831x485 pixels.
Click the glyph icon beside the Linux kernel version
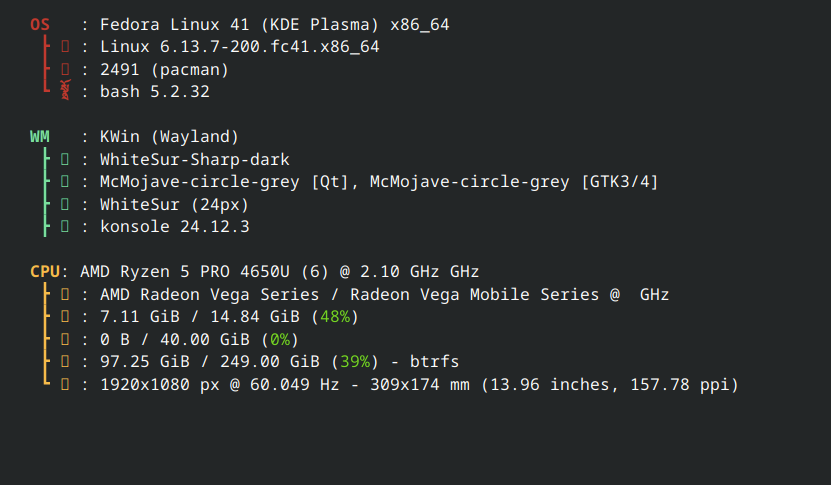pos(65,47)
